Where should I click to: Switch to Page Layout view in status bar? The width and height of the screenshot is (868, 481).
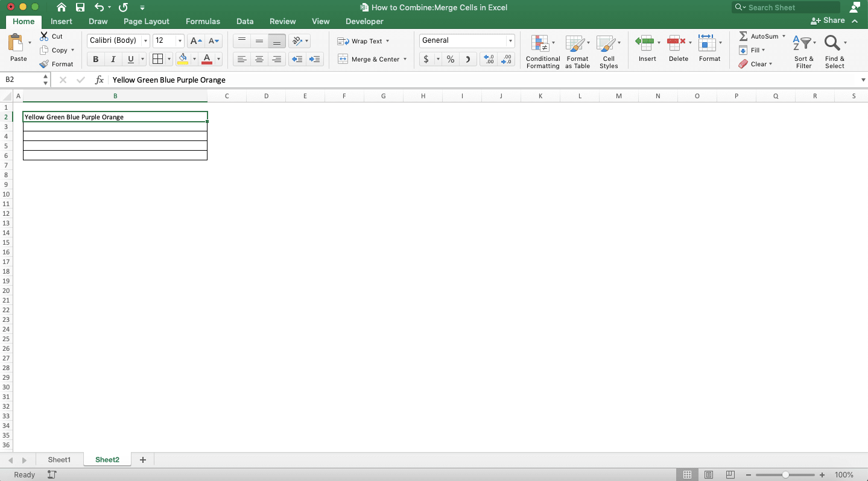[x=709, y=475]
